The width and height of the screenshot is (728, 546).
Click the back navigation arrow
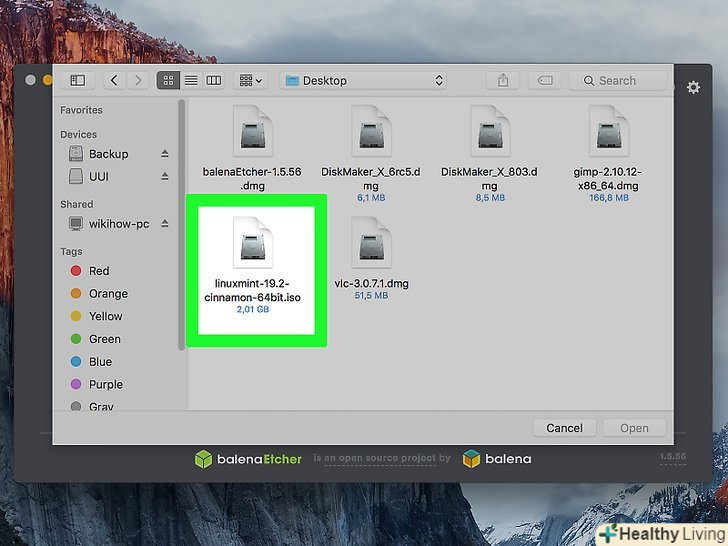point(115,80)
